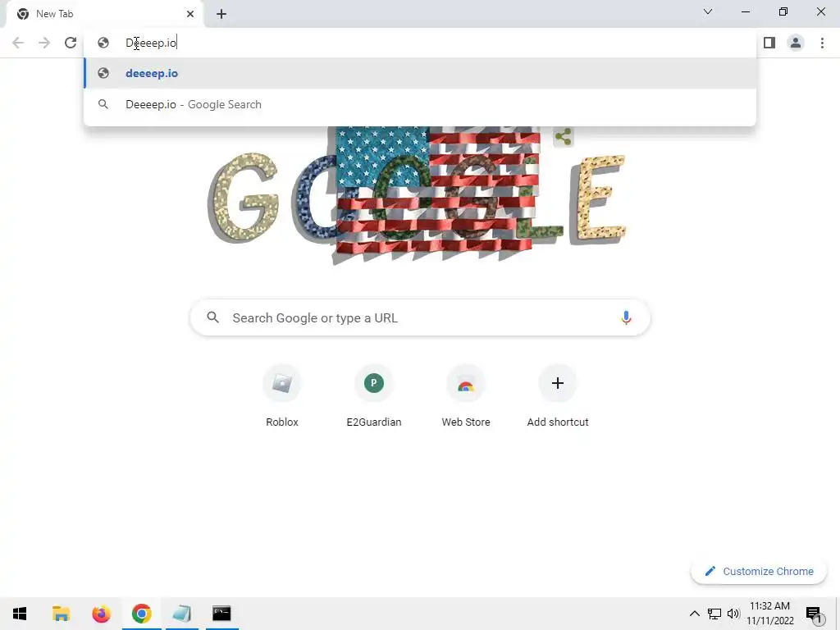Open the tab search chevron

pyautogui.click(x=708, y=11)
